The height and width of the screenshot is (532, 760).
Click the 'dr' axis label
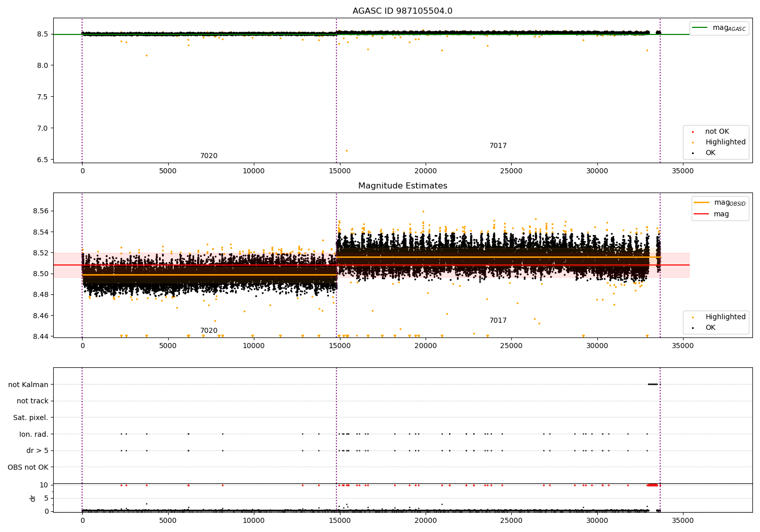33,498
